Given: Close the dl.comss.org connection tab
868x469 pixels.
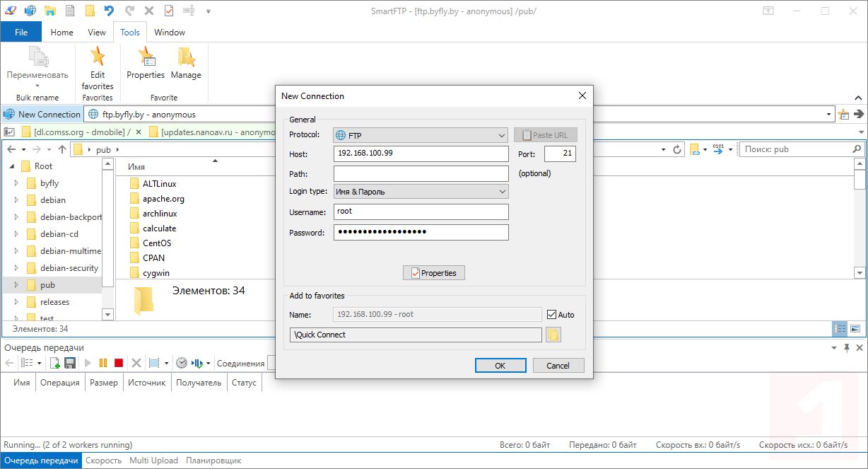Looking at the screenshot, I should pos(139,132).
